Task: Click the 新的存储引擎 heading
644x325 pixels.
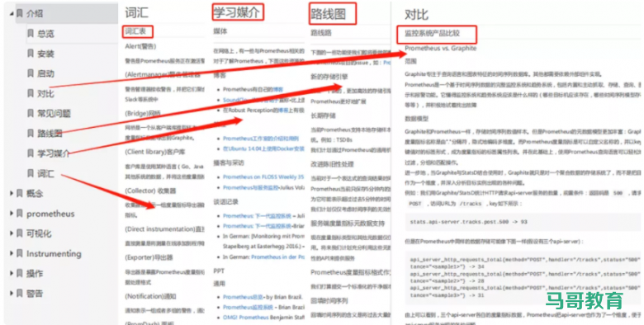Action: 329,77
